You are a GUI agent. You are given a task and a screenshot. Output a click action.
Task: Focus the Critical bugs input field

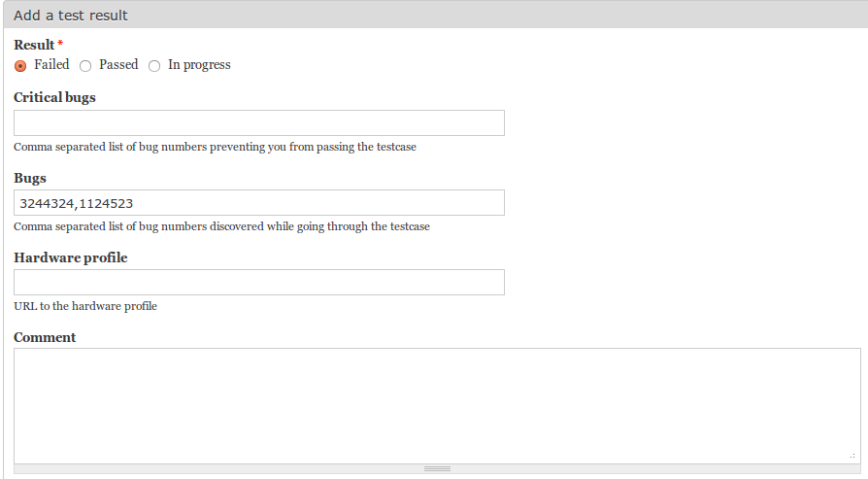pyautogui.click(x=259, y=123)
